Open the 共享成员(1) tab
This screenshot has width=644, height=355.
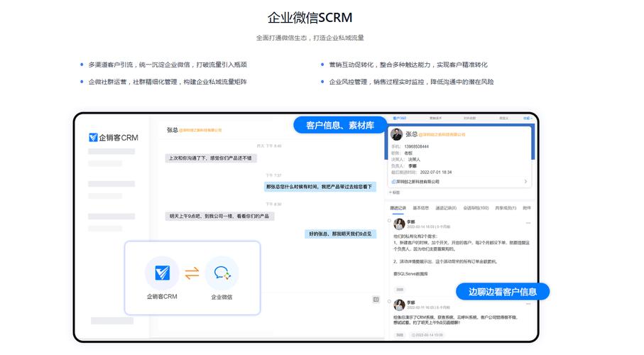pyautogui.click(x=506, y=208)
